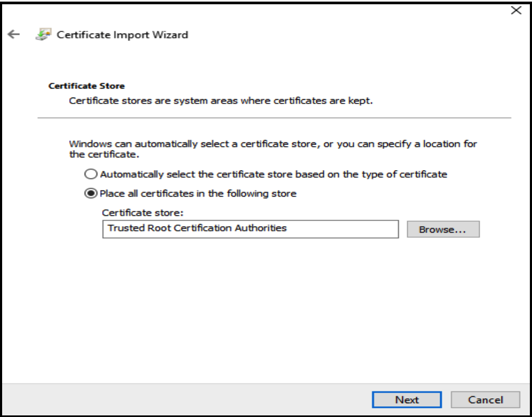532x417 pixels.
Task: Click the Certificate Import Wizard certificate icon
Action: click(x=43, y=35)
